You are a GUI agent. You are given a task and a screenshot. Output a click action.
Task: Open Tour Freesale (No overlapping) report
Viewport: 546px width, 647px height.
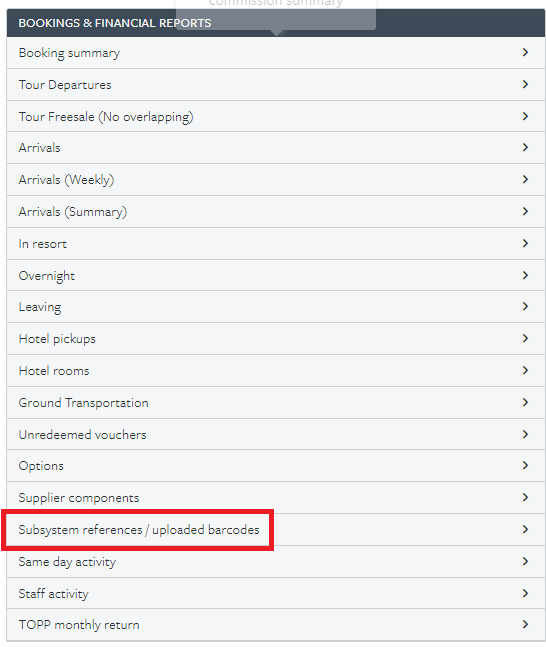coord(276,116)
